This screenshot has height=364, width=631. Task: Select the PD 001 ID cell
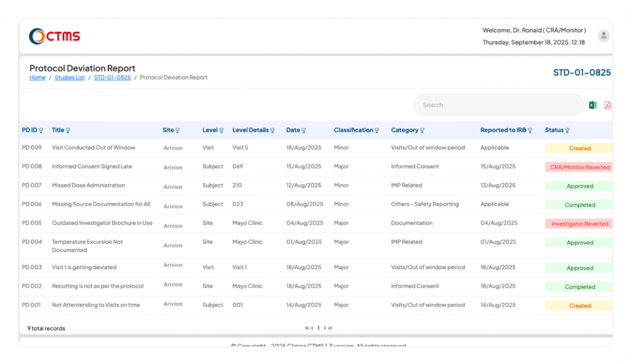pyautogui.click(x=31, y=305)
